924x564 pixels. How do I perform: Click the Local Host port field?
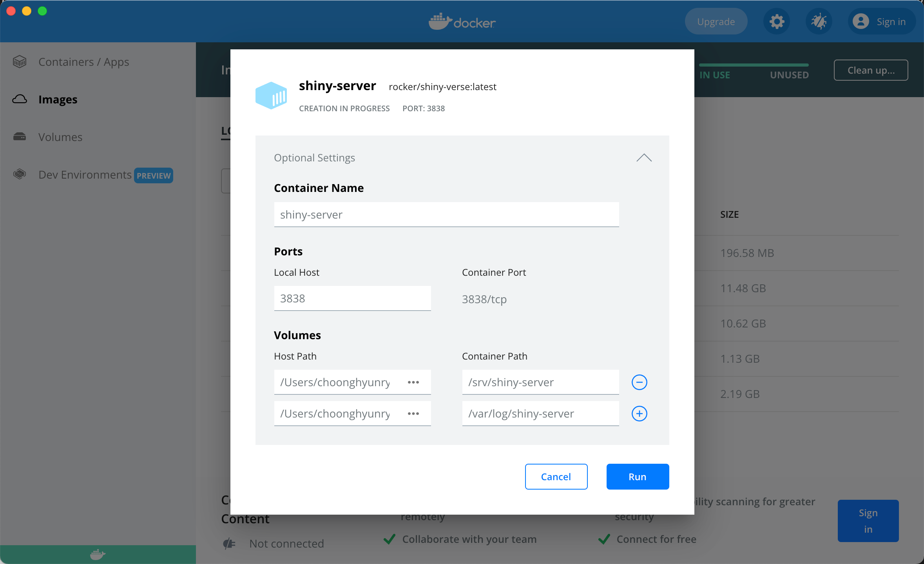tap(352, 298)
